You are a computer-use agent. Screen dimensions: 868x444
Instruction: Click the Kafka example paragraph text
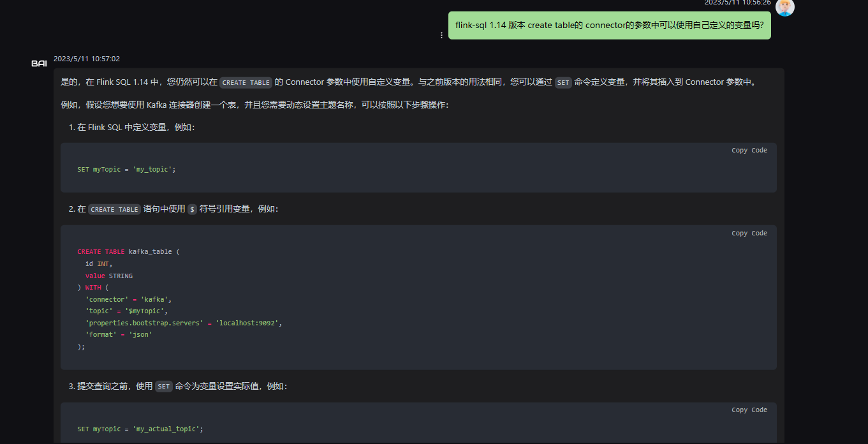tap(254, 105)
